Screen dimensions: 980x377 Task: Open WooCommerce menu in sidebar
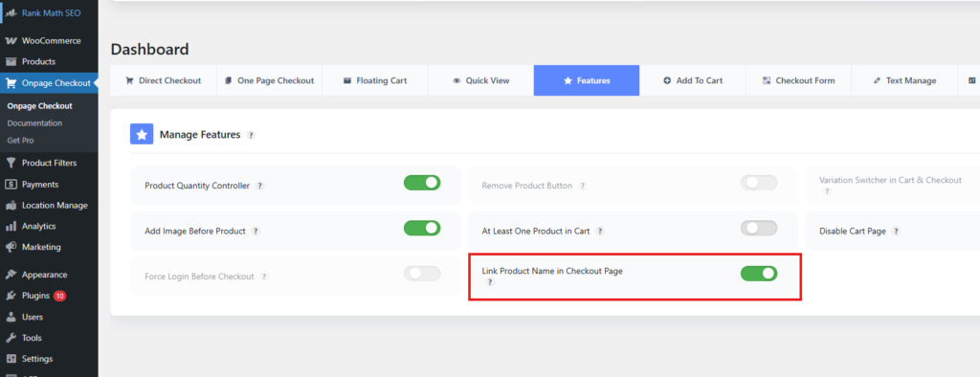49,40
